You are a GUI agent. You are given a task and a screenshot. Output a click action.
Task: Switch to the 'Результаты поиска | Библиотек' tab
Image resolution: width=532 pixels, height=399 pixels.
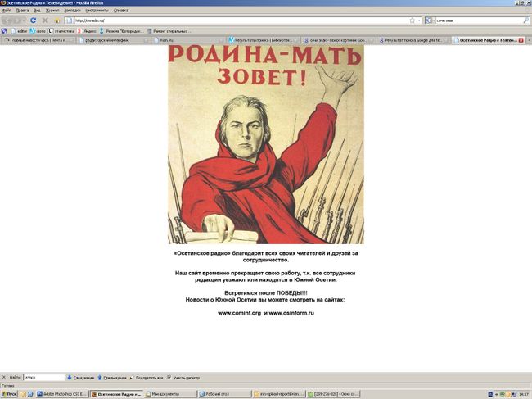(264, 40)
